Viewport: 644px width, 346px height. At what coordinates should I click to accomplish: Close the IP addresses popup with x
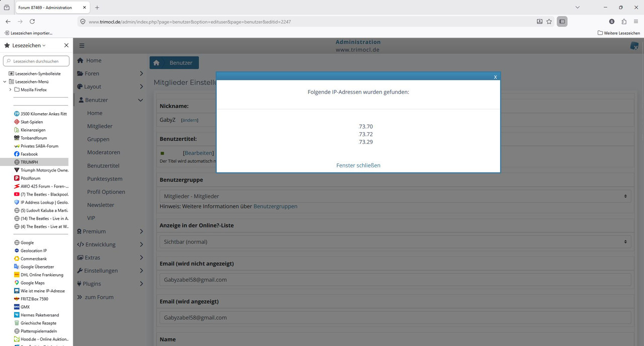(495, 77)
